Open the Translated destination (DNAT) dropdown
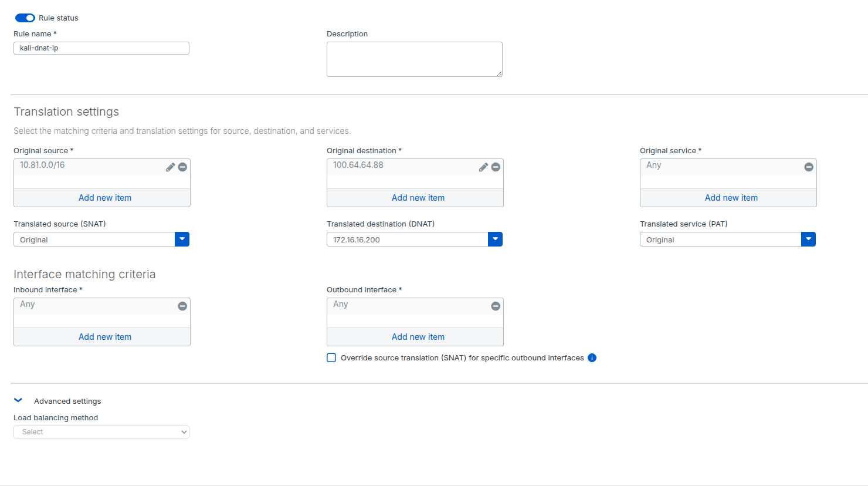The image size is (868, 486). click(495, 239)
